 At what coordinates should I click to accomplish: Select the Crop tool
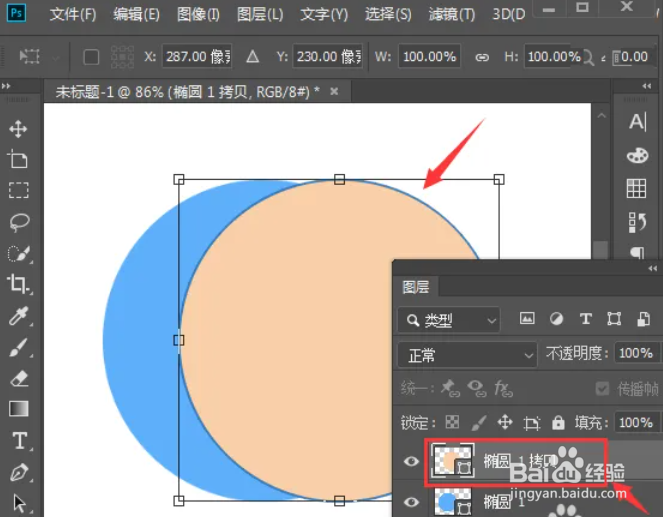pyautogui.click(x=18, y=284)
